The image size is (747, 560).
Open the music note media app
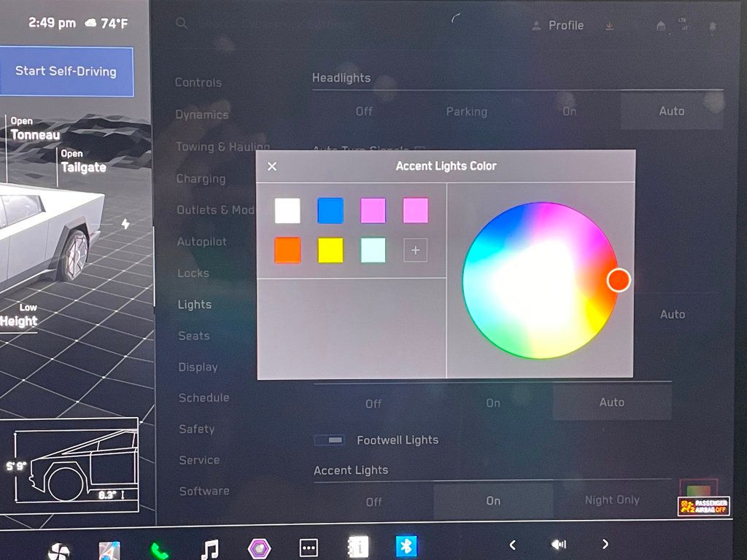209,549
